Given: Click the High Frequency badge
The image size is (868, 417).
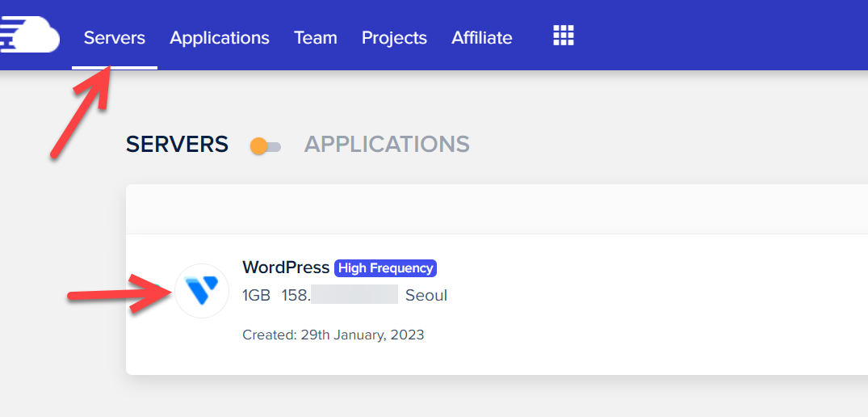Looking at the screenshot, I should (386, 268).
